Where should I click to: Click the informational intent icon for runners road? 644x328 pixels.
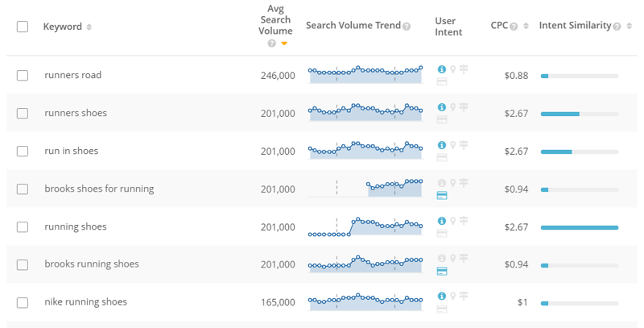441,69
